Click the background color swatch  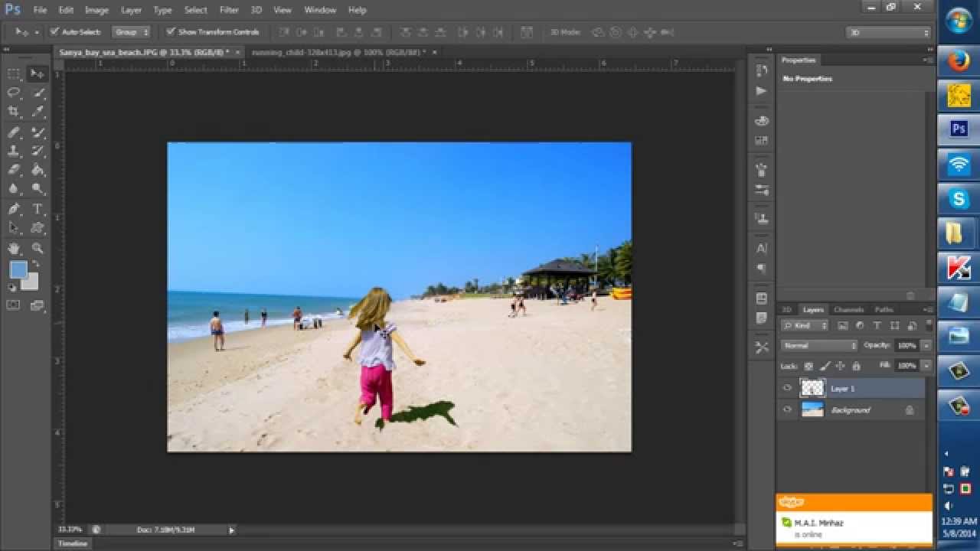(x=31, y=284)
